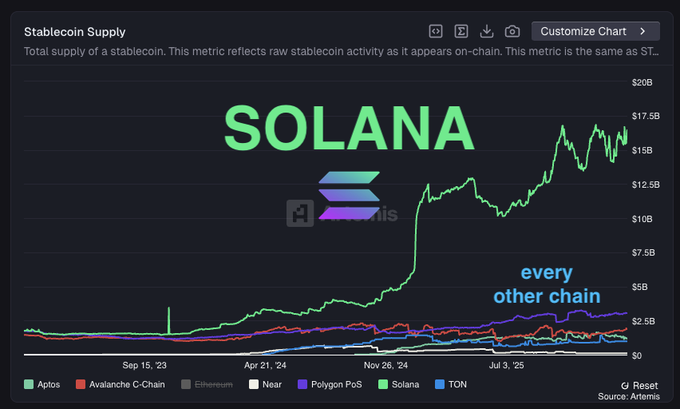Screen dimensions: 680x409
Task: Download the chart data
Action: [x=487, y=31]
